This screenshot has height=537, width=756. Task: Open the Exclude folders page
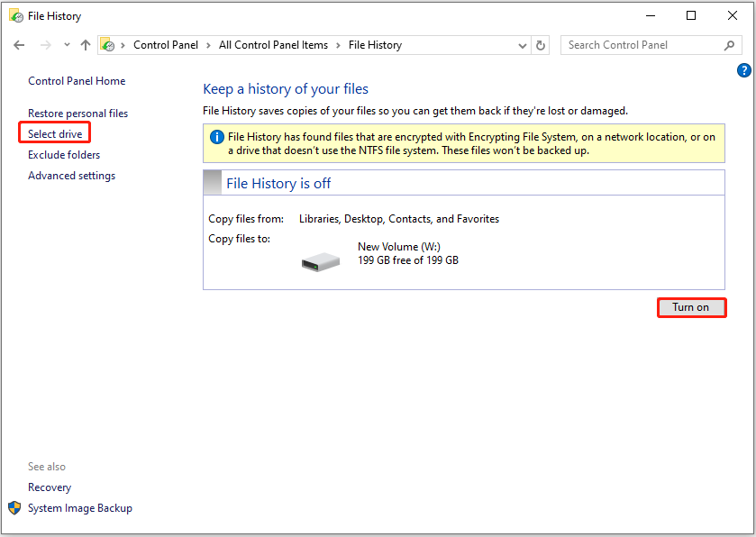(x=63, y=154)
